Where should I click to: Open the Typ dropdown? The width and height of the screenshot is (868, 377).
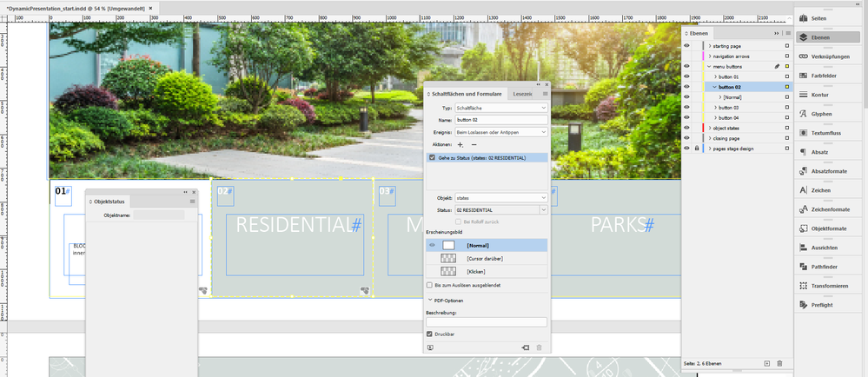tap(501, 108)
